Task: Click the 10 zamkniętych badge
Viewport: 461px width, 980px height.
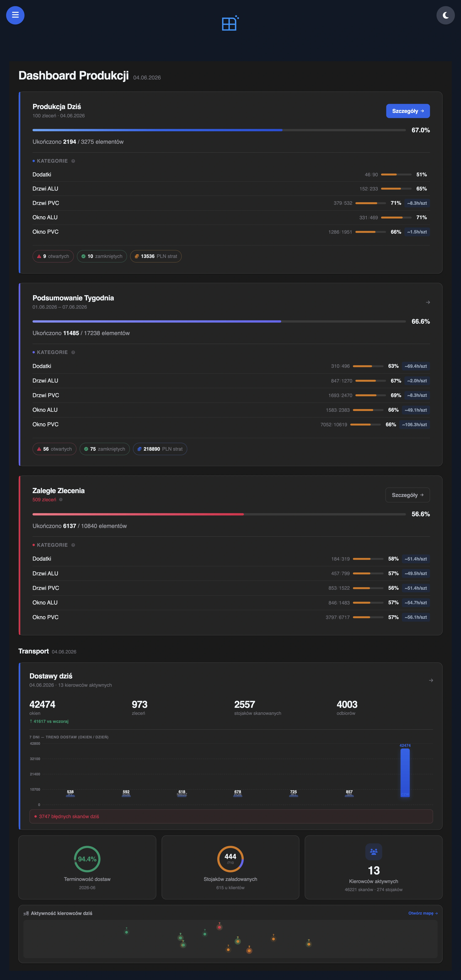Action: (x=102, y=256)
